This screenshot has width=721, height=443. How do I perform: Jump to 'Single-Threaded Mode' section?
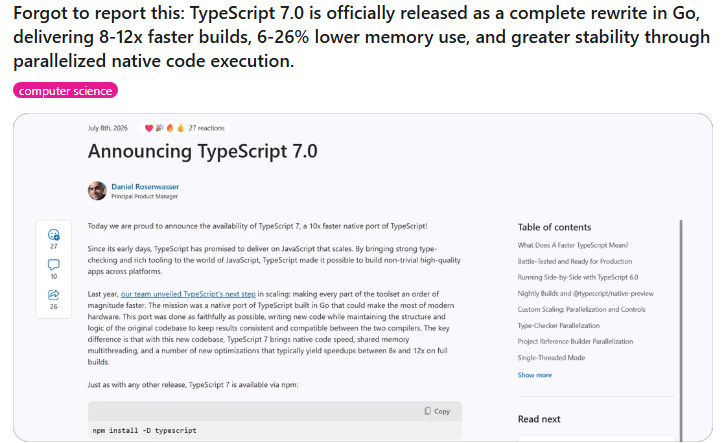click(551, 357)
